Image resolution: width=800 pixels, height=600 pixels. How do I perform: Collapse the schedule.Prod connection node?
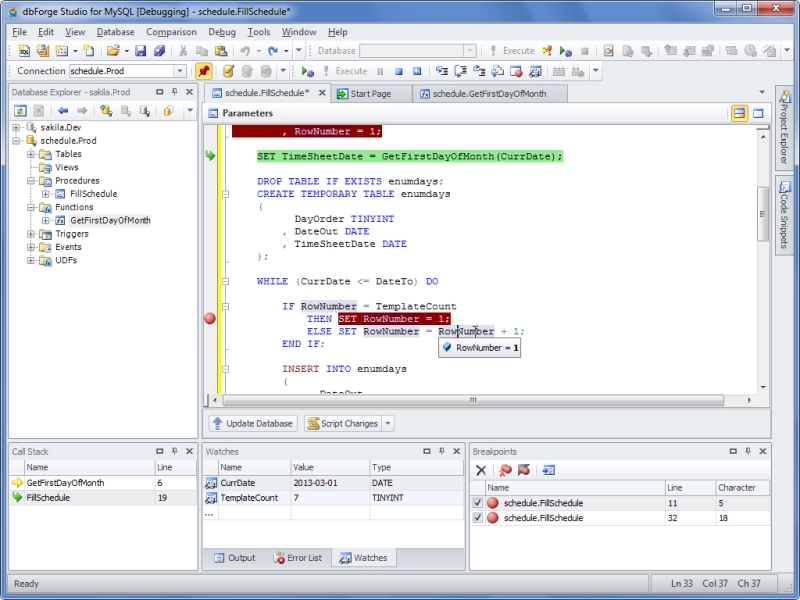16,140
